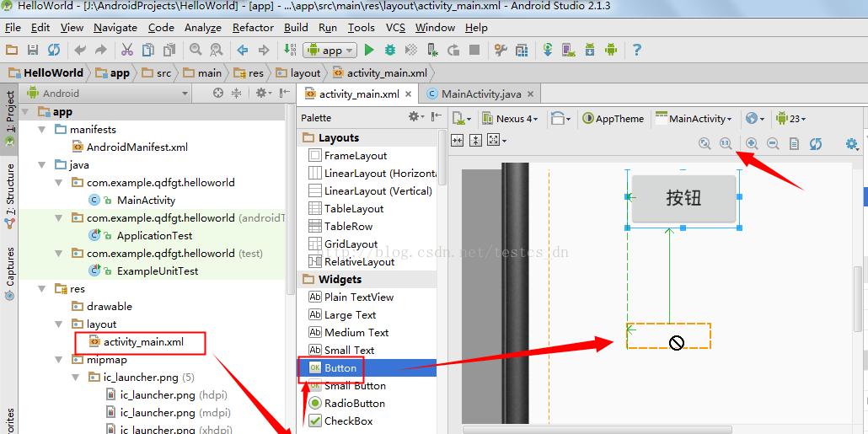Click the Copy icon in the toolbar
This screenshot has width=868, height=434.
pyautogui.click(x=148, y=50)
